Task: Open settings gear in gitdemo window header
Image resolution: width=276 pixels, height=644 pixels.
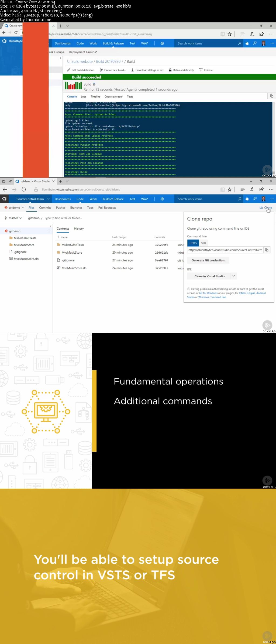Action: click(162, 199)
